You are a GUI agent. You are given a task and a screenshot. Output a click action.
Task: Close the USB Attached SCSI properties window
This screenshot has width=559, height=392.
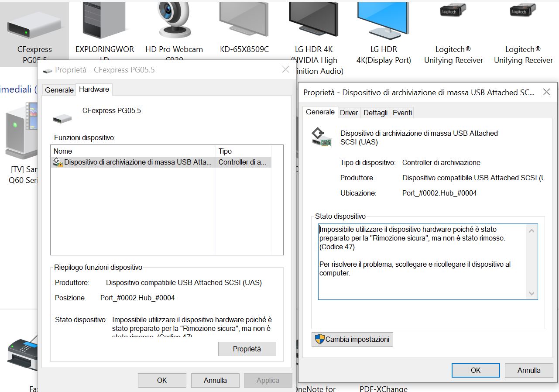[546, 92]
